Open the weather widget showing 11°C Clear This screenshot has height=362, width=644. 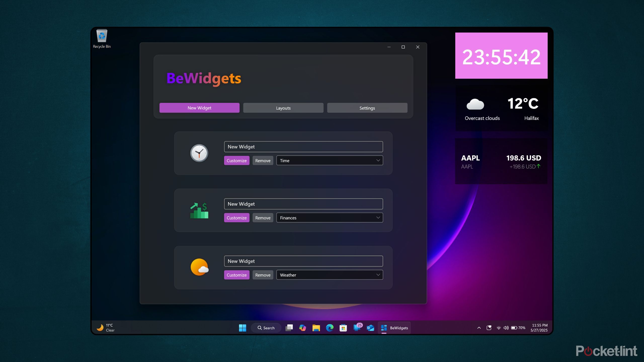pos(106,328)
